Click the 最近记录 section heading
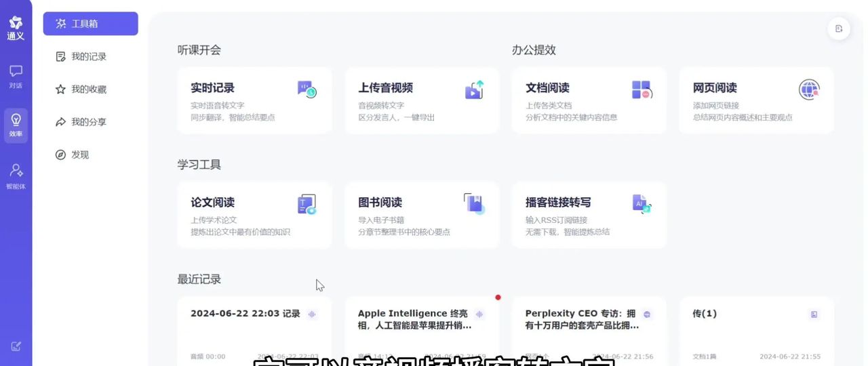This screenshot has width=868, height=366. pyautogui.click(x=199, y=279)
